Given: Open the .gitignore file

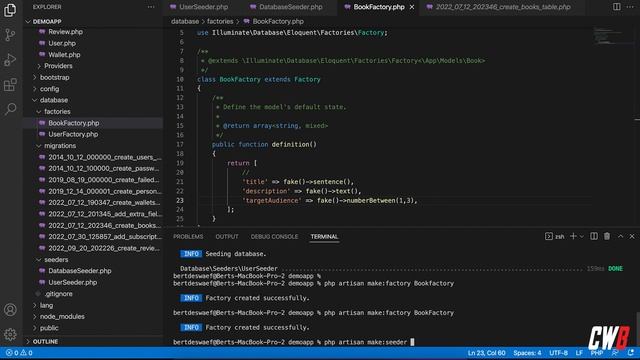Looking at the screenshot, I should pyautogui.click(x=58, y=294).
